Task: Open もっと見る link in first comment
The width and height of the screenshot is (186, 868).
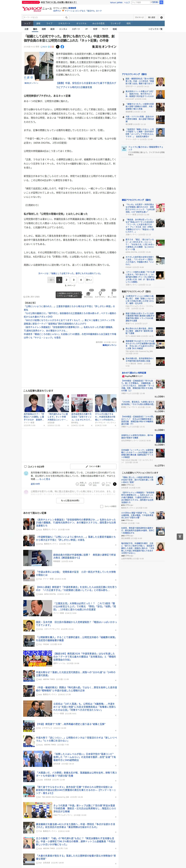Action: click(45, 479)
